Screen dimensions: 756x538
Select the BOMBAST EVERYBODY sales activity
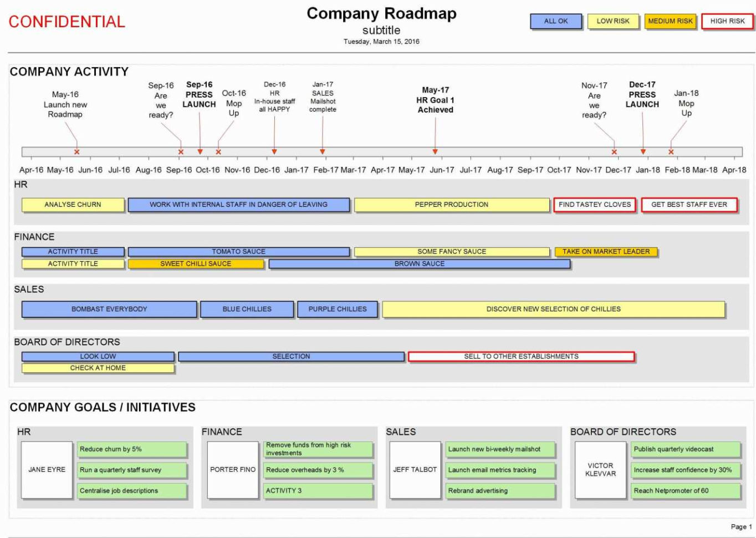(109, 308)
